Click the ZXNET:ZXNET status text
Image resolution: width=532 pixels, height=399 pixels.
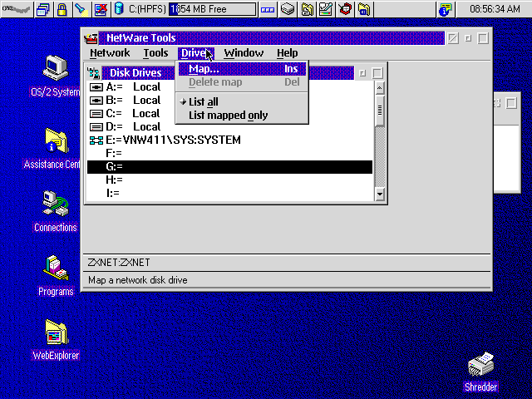(x=119, y=263)
